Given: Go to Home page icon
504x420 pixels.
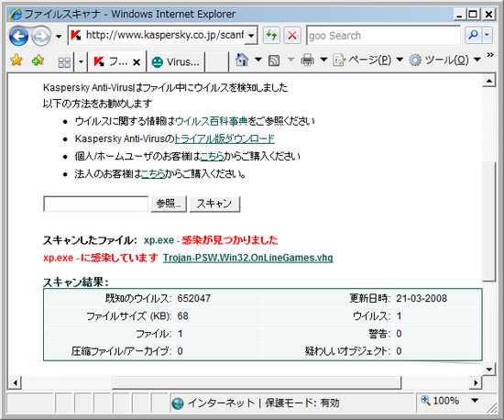Looking at the screenshot, I should tap(242, 60).
